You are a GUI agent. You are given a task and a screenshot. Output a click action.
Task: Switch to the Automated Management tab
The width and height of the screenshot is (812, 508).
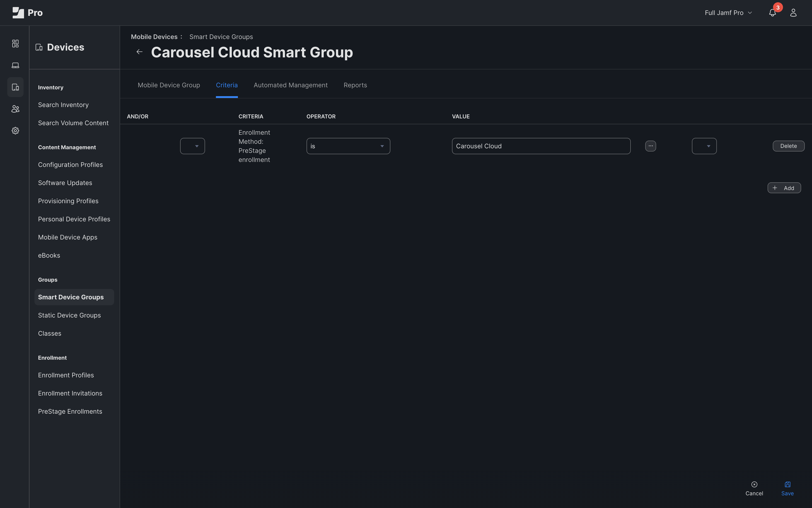pos(291,85)
